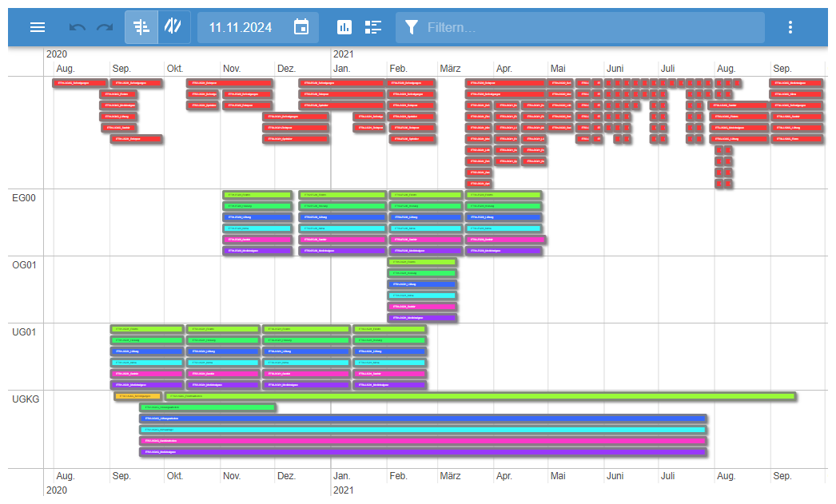Click Okt. month in top header
Image resolution: width=836 pixels, height=504 pixels.
175,69
